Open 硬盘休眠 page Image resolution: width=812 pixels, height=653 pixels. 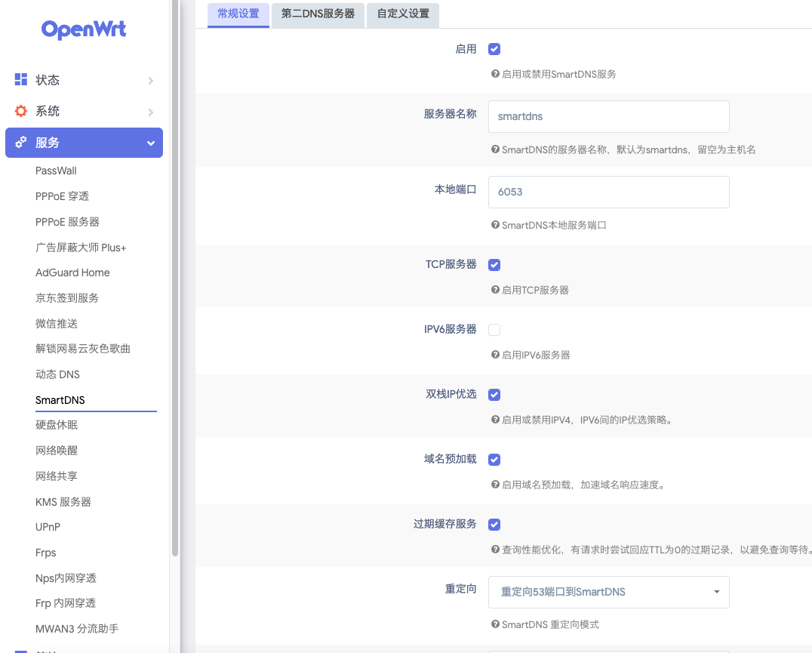pyautogui.click(x=57, y=424)
